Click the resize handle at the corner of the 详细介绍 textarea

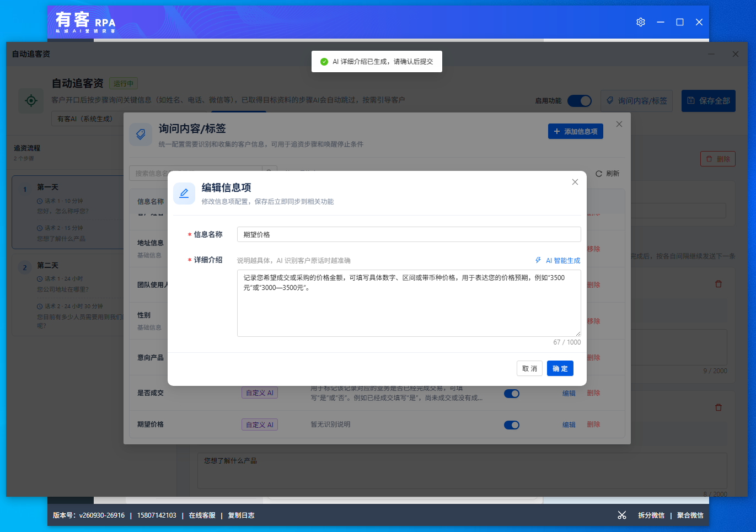coord(578,334)
